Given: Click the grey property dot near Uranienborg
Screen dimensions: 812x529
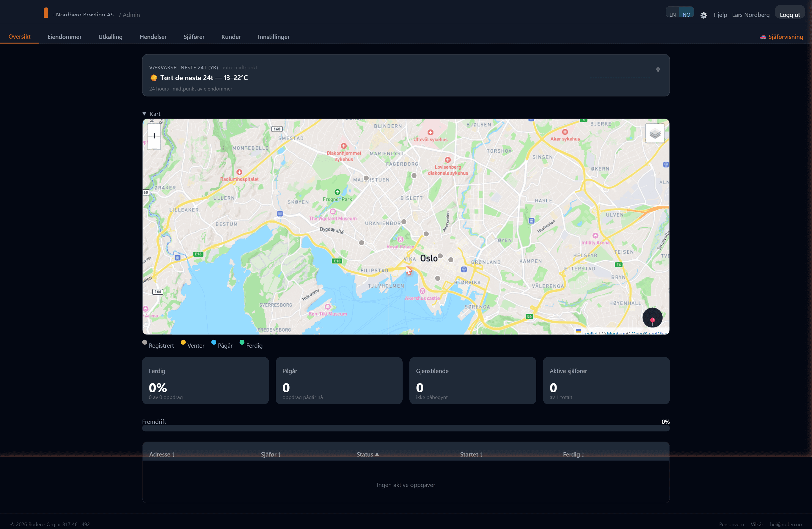Looking at the screenshot, I should point(404,221).
